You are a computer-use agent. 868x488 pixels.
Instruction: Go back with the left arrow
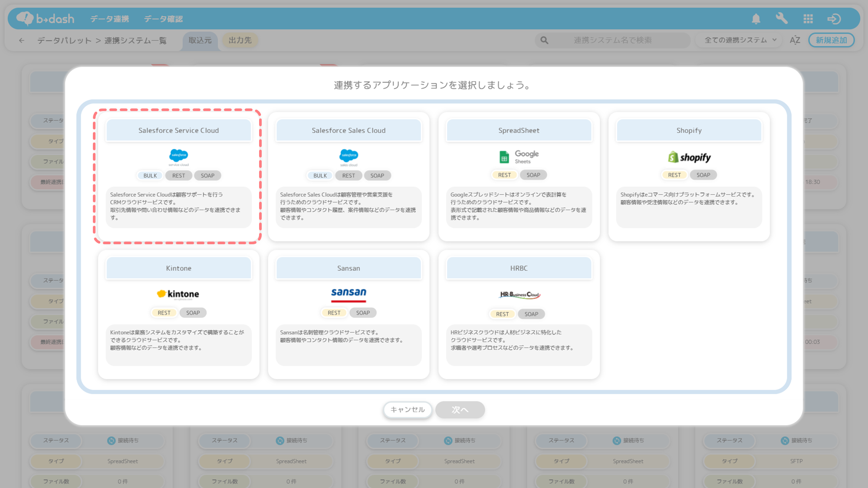pos(22,40)
